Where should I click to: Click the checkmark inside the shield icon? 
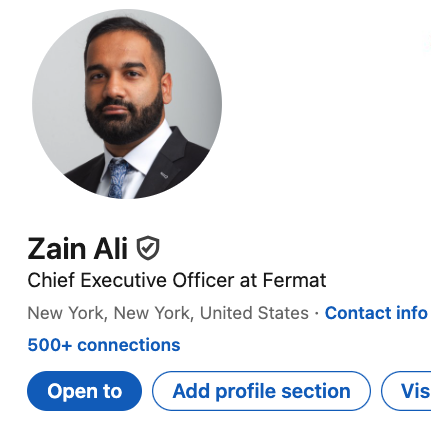click(x=148, y=248)
